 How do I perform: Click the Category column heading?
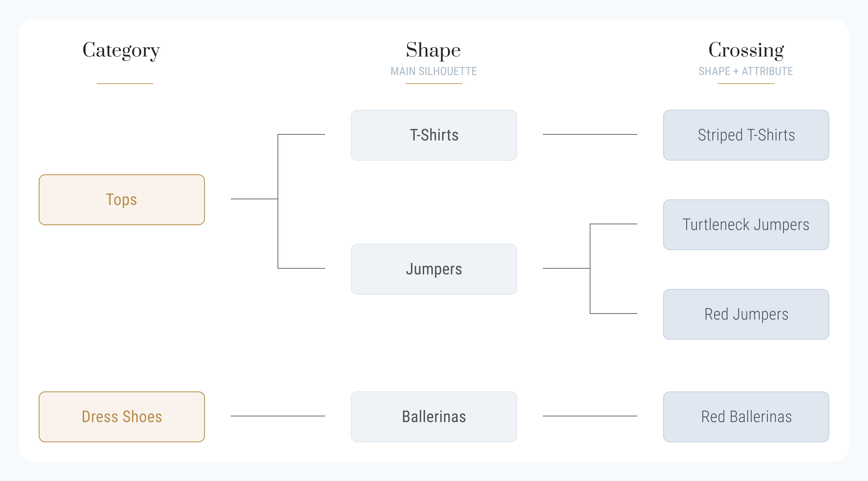pos(121,50)
